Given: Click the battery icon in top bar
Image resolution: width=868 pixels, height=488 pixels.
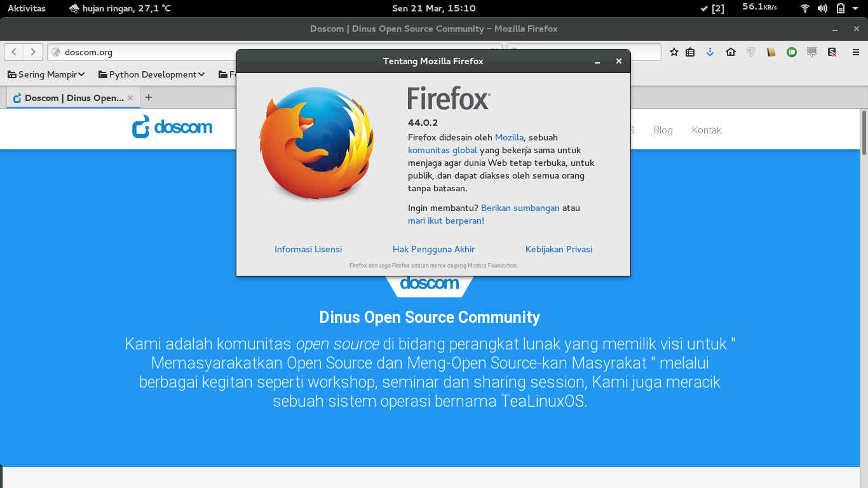Looking at the screenshot, I should pos(840,8).
